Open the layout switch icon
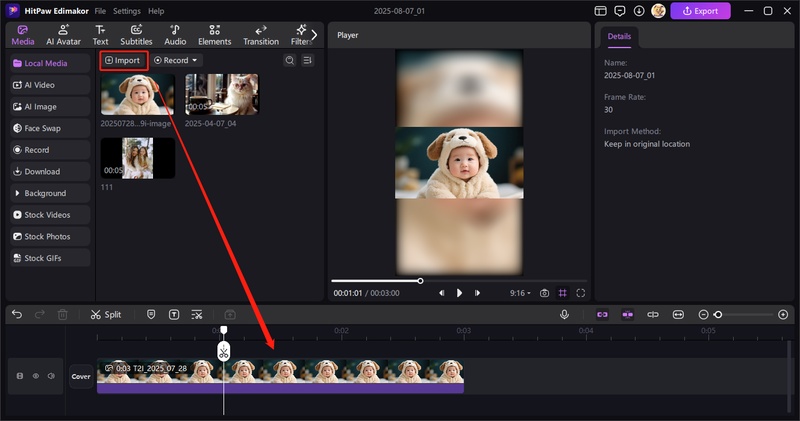Screen dimensions: 800x421 (601, 11)
